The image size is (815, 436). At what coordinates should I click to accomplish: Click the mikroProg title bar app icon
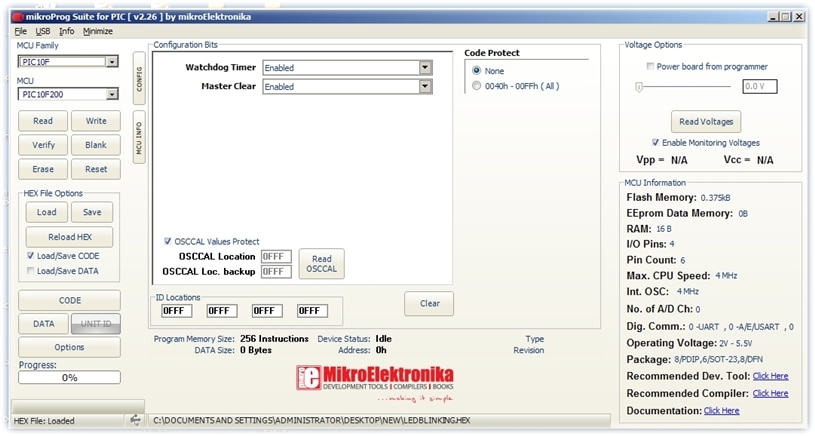(19, 17)
